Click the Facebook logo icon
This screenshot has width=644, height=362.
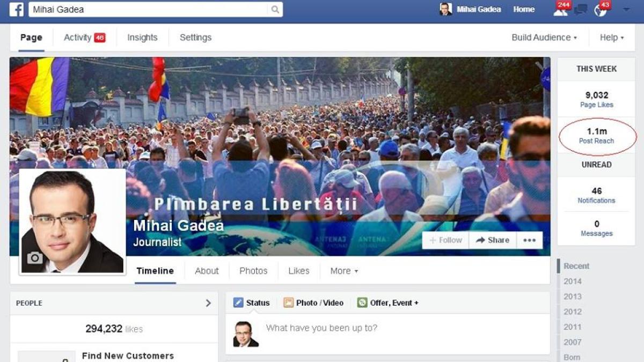coord(17,9)
